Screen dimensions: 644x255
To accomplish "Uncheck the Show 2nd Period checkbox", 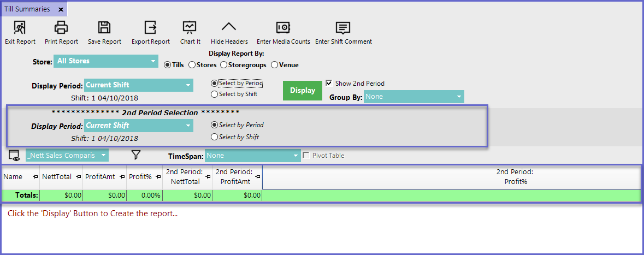I will click(x=329, y=84).
